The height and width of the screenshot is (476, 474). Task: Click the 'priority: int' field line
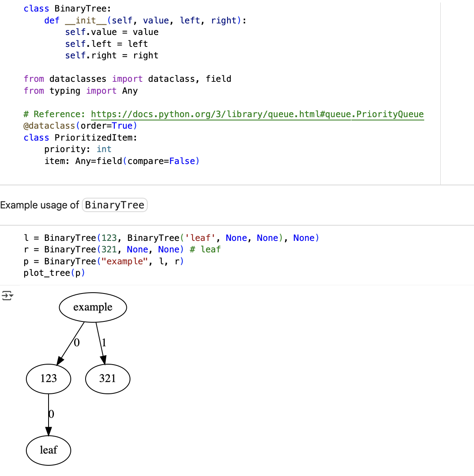pyautogui.click(x=78, y=149)
